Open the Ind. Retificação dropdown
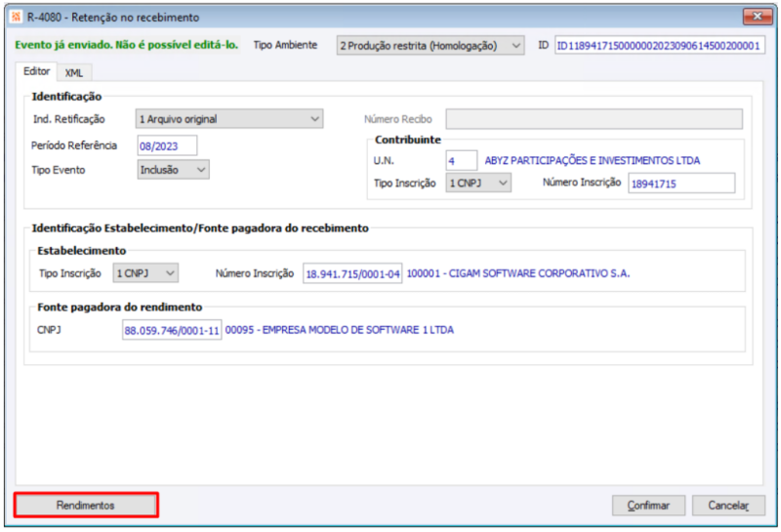This screenshot has height=532, width=781. [x=229, y=119]
